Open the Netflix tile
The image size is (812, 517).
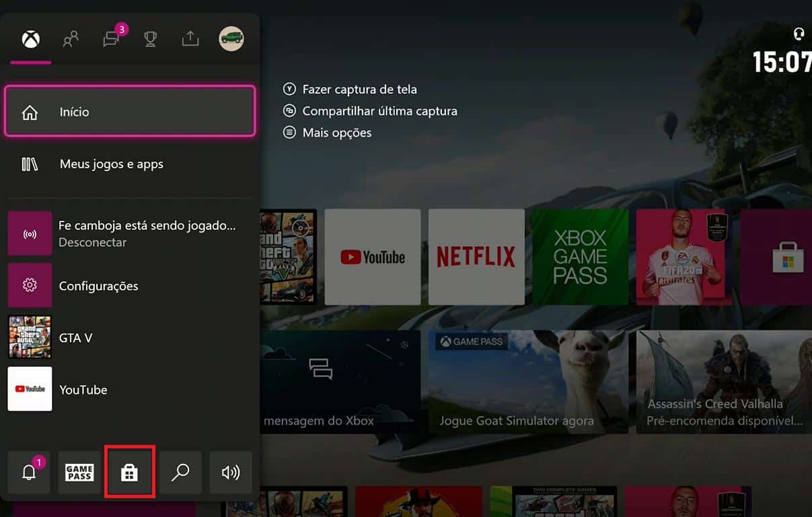pyautogui.click(x=476, y=257)
